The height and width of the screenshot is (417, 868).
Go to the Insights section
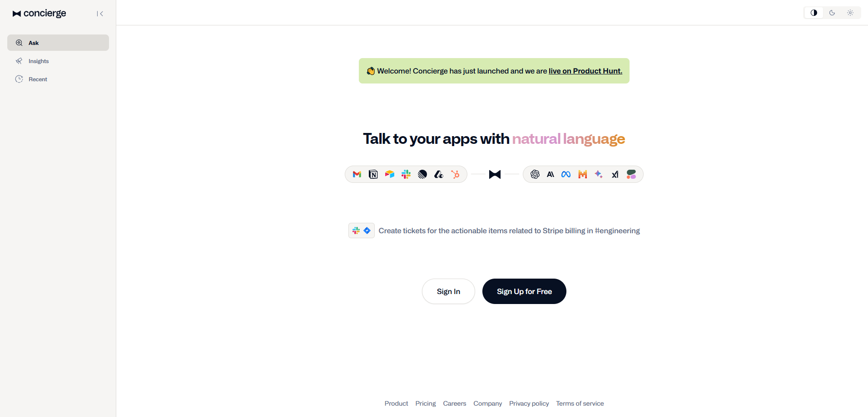(58, 61)
